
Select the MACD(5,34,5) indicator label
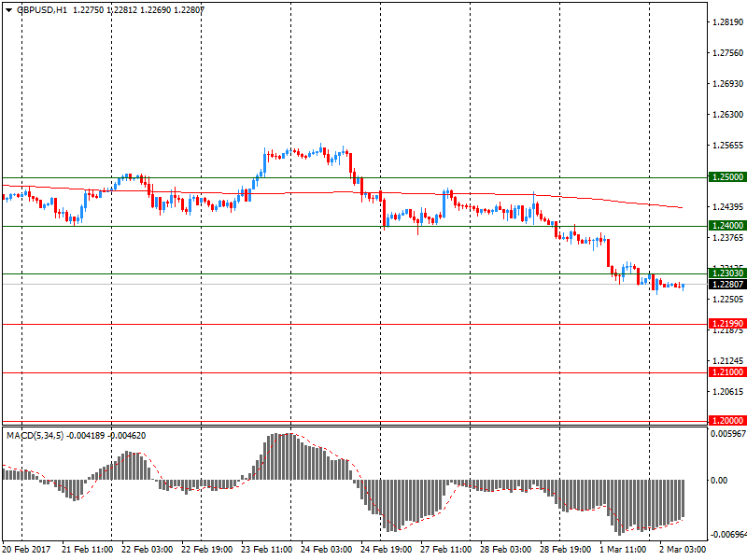pos(35,436)
